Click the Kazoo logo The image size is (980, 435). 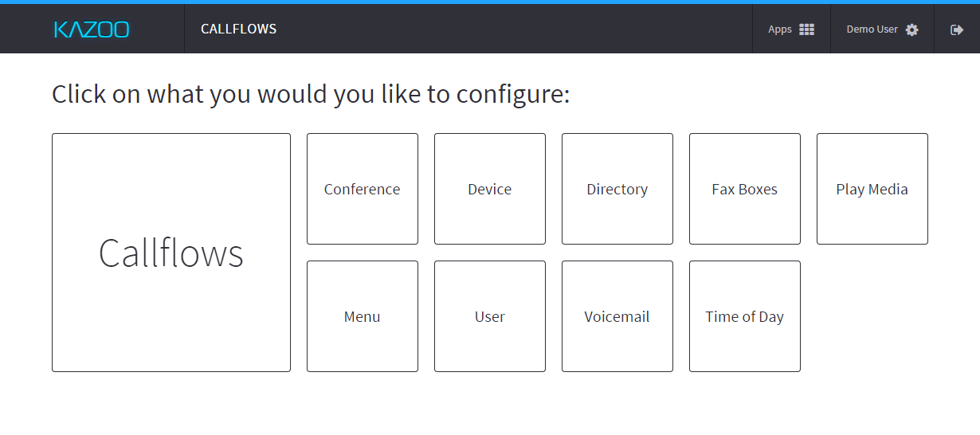click(92, 29)
